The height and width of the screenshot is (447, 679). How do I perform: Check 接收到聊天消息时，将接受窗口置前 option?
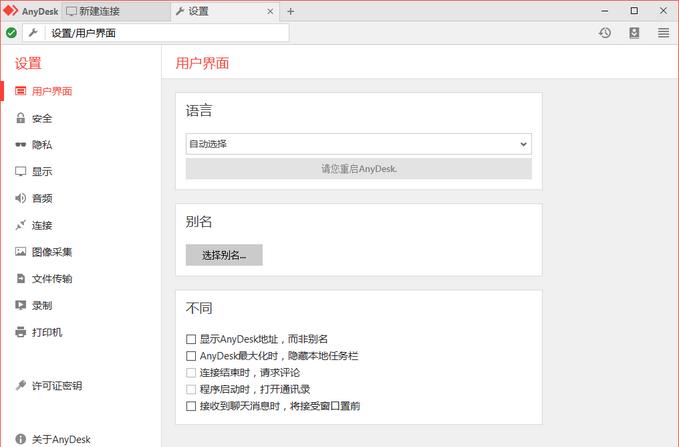click(192, 406)
